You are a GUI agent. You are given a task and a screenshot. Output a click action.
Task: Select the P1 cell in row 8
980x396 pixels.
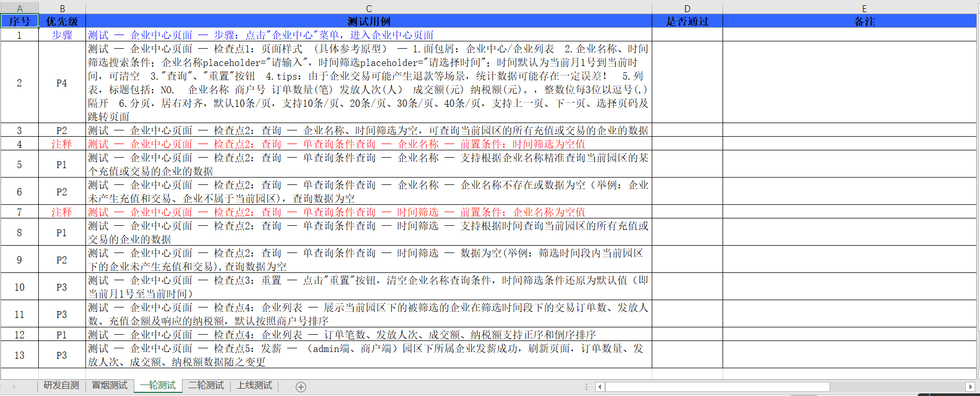point(62,233)
